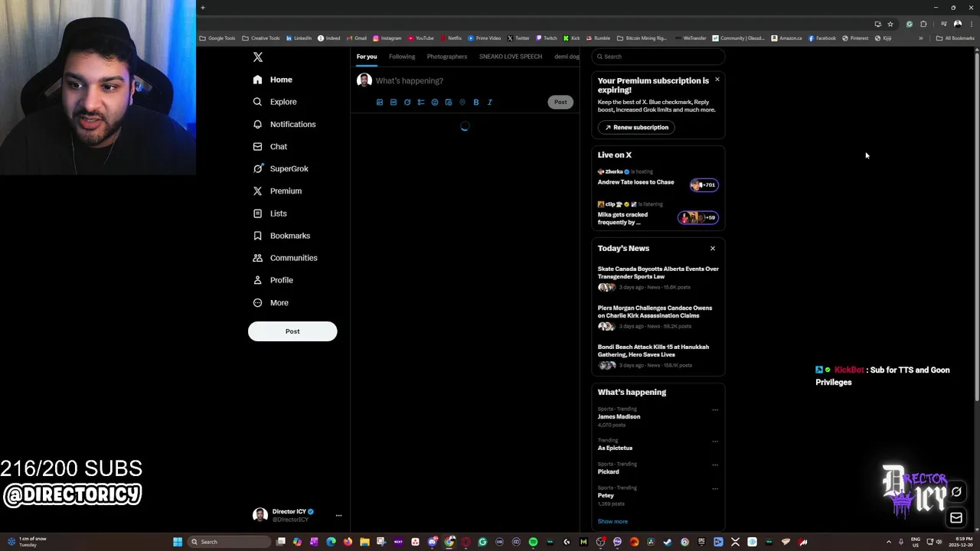Open the Creative Tools bookmark folder
This screenshot has width=980, height=551.
click(261, 38)
